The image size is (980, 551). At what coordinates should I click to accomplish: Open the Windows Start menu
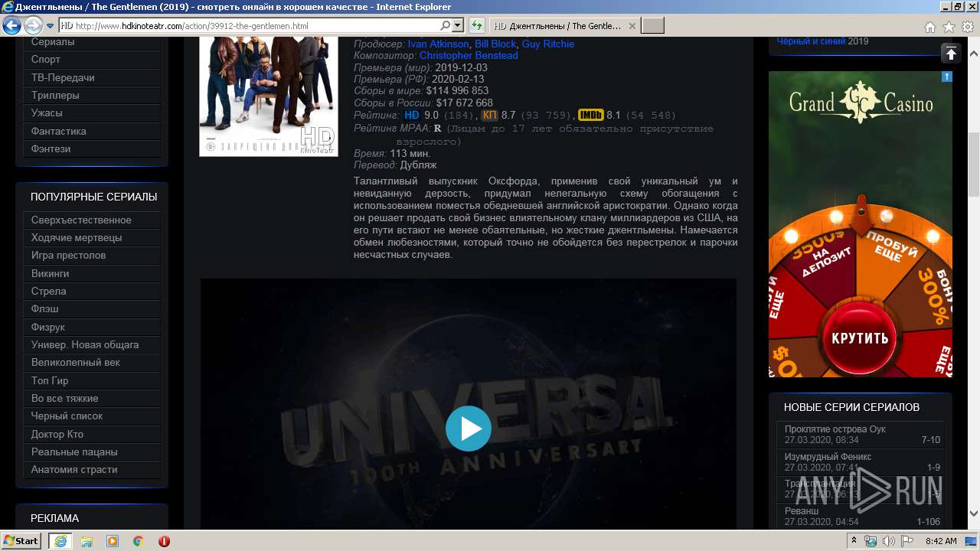tap(21, 540)
